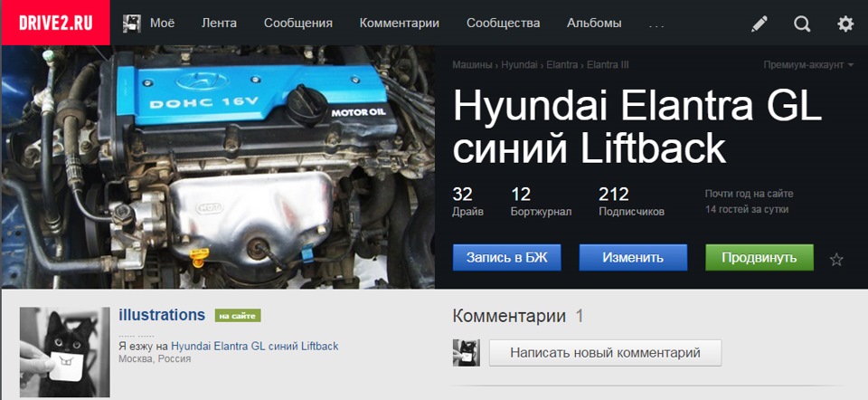Click the Почти год на сайте text
Image resolution: width=868 pixels, height=400 pixels.
point(749,194)
